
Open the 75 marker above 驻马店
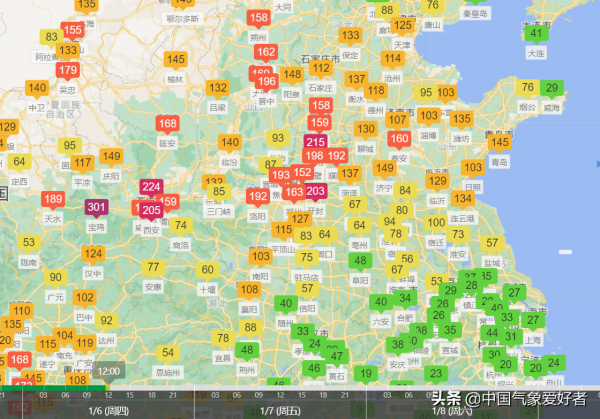[307, 257]
